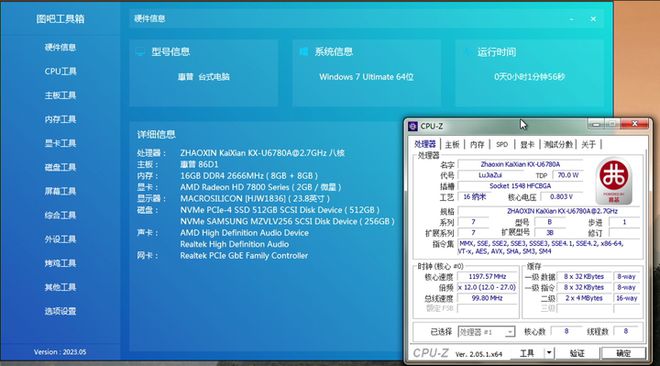Click the Windows 7 Ultimate 64位 text
The width and height of the screenshot is (660, 366).
click(x=366, y=77)
